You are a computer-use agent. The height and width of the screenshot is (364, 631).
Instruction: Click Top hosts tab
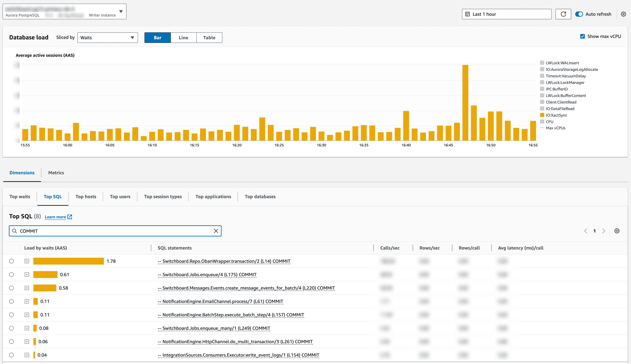click(x=85, y=196)
